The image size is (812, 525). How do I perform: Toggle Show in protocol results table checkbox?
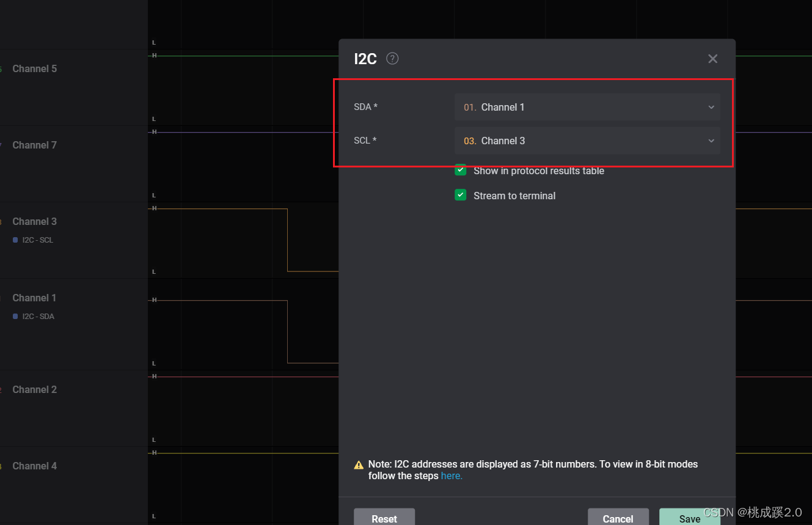461,170
